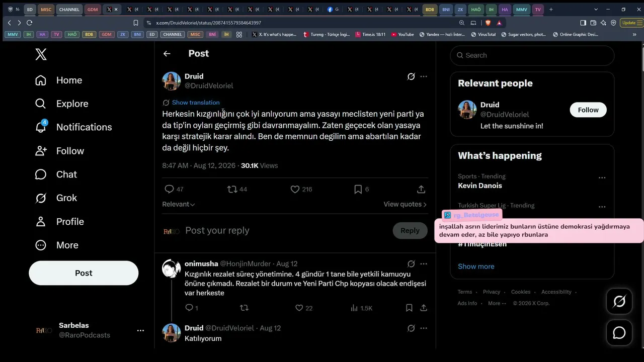Bookmark this page from the address bar
Screen dimensions: 644x362
point(136,23)
